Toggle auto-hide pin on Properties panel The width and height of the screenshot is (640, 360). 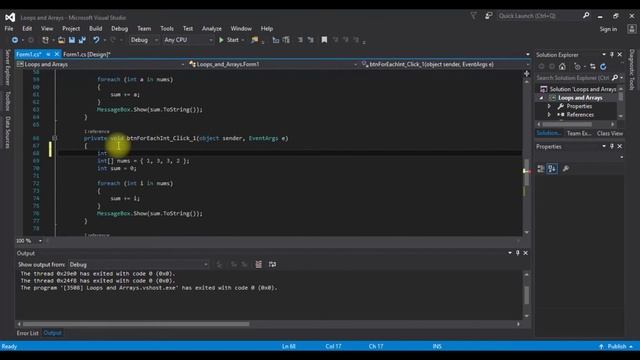click(612, 146)
